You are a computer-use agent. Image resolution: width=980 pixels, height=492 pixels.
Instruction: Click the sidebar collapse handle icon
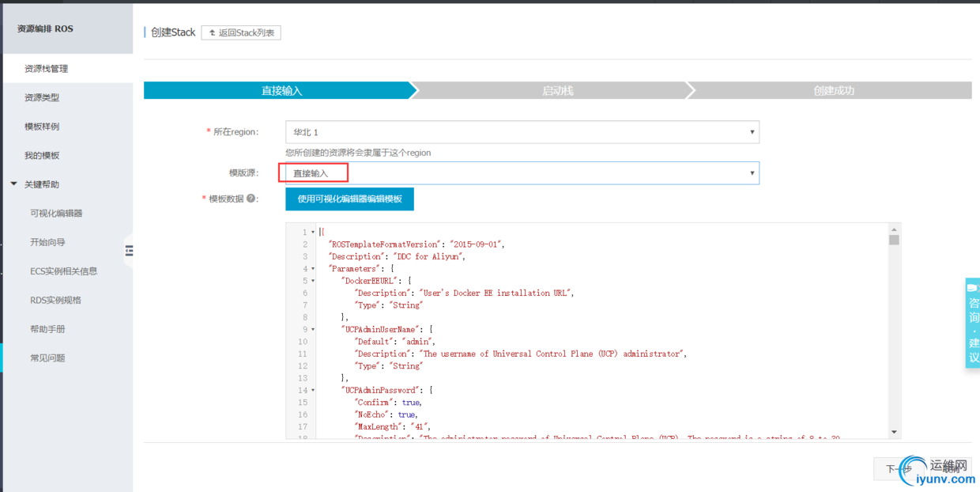tap(129, 251)
